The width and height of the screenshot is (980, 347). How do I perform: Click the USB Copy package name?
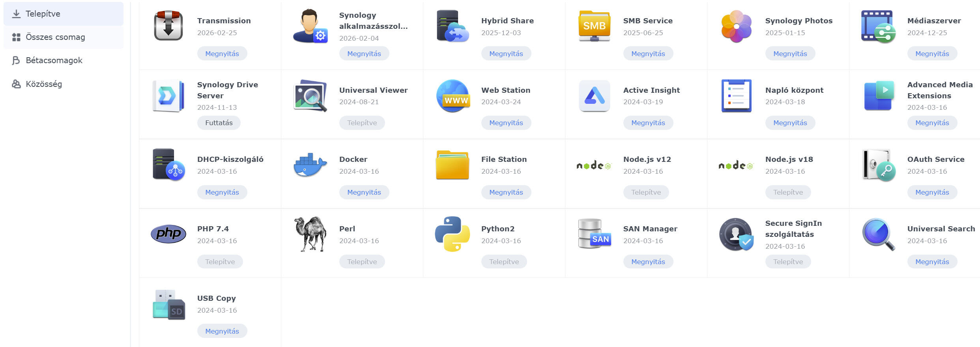[x=217, y=298]
